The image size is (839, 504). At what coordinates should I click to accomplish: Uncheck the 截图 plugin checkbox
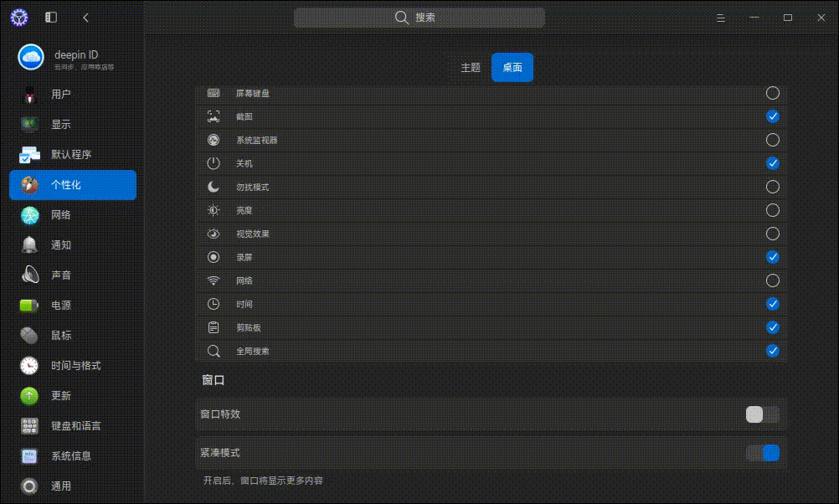coord(773,116)
